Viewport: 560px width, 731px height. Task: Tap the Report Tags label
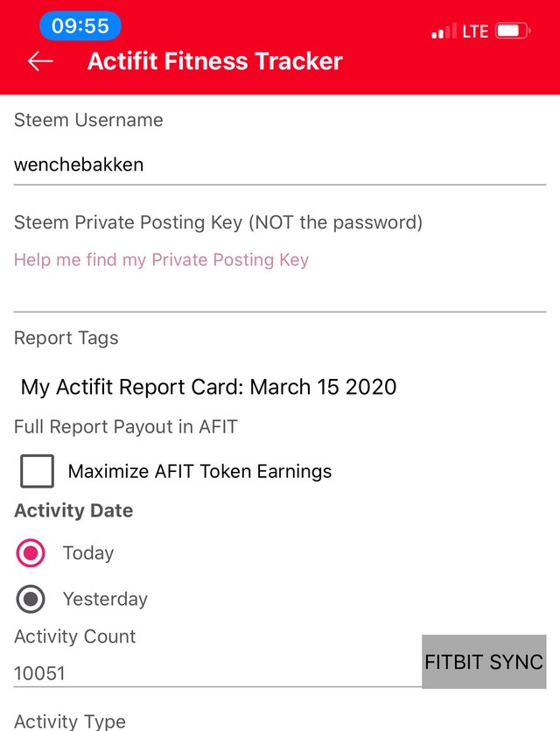click(x=66, y=339)
